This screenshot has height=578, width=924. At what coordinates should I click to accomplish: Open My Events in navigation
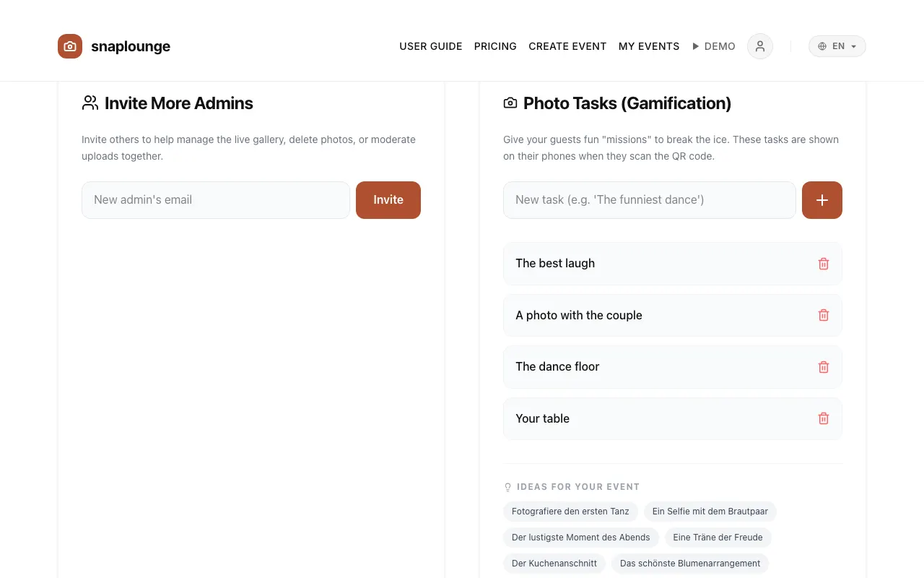tap(649, 46)
